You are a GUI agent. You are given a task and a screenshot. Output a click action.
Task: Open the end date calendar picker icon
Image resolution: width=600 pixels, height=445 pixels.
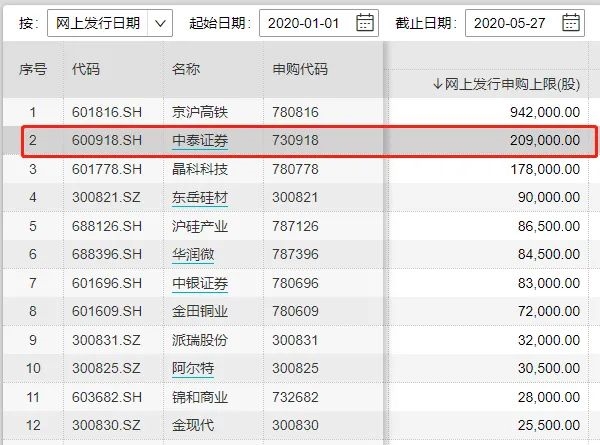tap(571, 23)
